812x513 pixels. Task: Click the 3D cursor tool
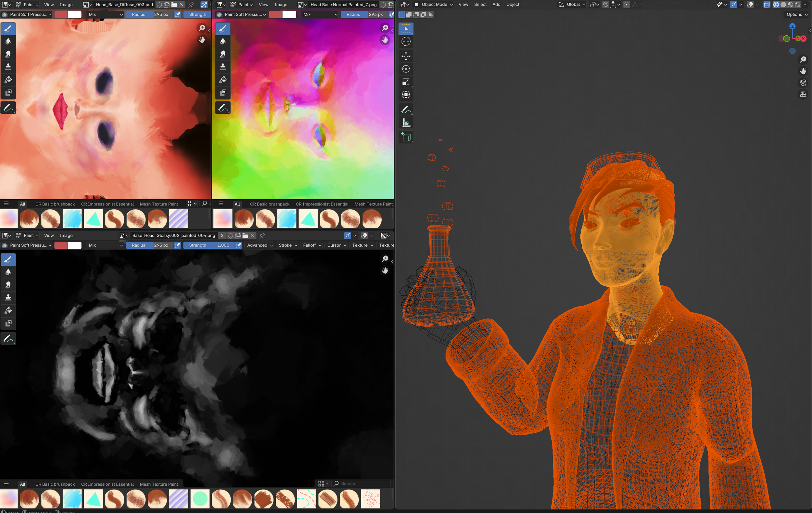(x=406, y=42)
